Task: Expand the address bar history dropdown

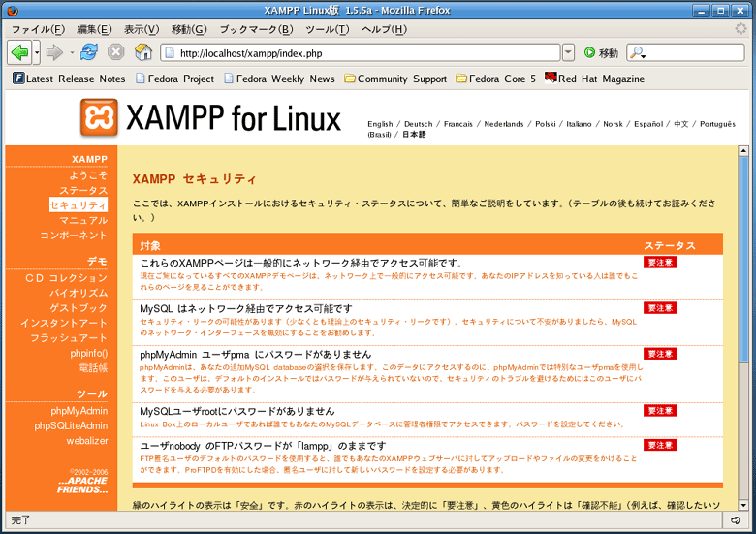Action: (568, 52)
